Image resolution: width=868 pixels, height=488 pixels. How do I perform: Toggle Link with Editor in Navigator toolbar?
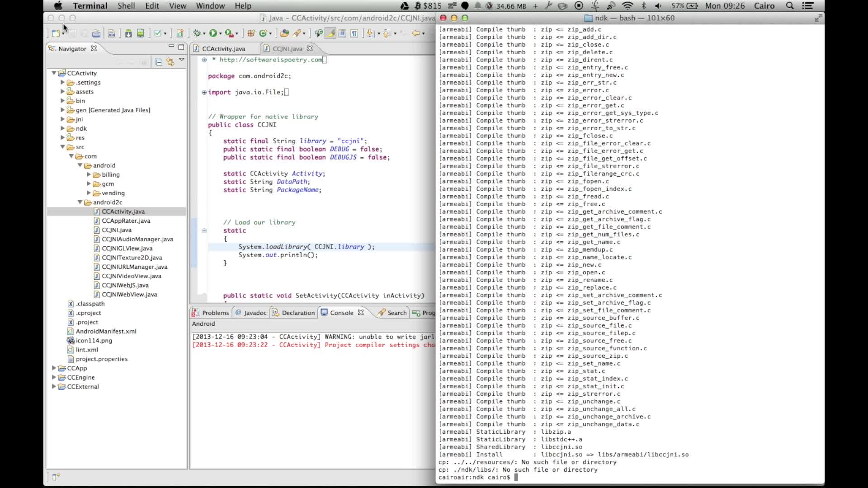[170, 61]
